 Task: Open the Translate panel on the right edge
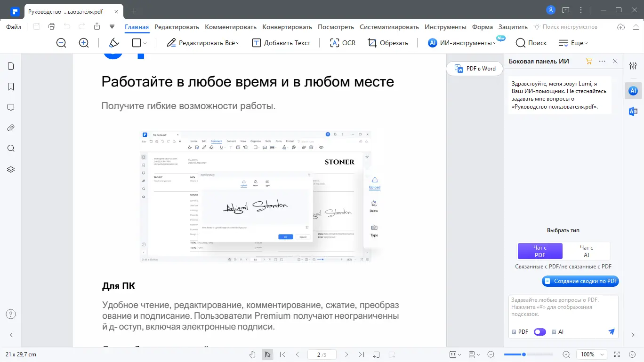tap(633, 111)
